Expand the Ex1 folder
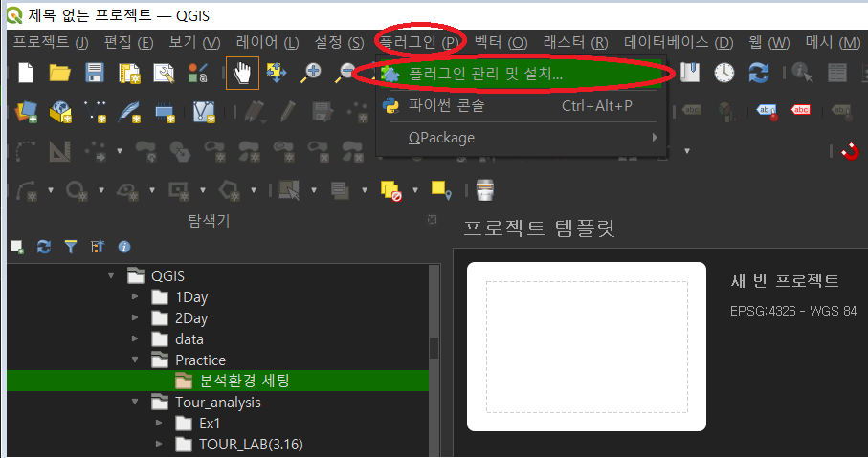 [x=159, y=423]
